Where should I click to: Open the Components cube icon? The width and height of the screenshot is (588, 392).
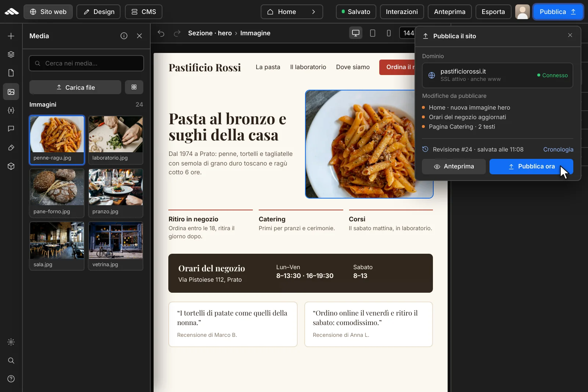(x=11, y=166)
